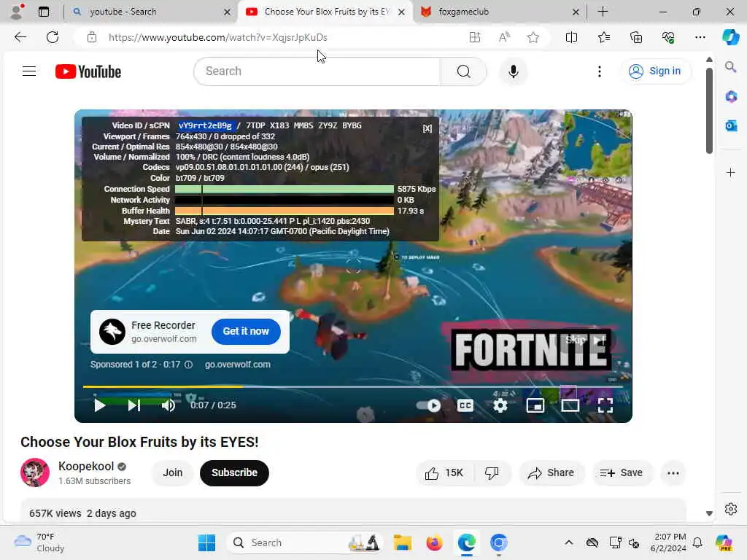747x560 pixels.
Task: Open Browser essentials heart icon
Action: tap(668, 37)
